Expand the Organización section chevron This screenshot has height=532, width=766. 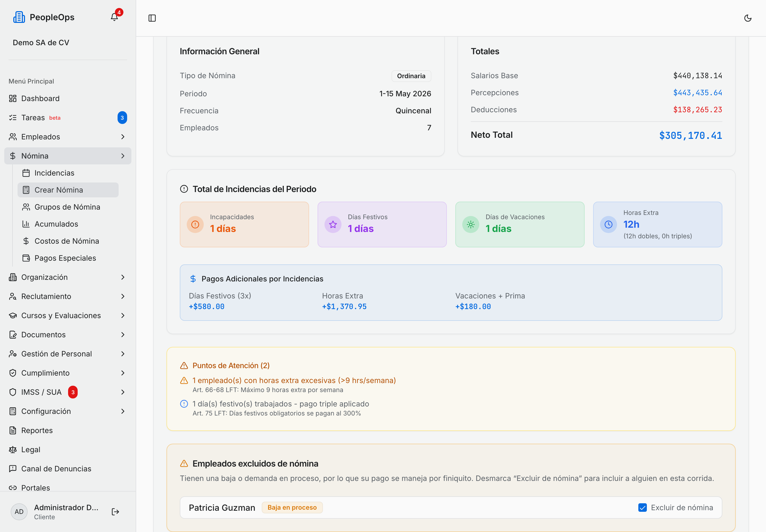tap(123, 277)
